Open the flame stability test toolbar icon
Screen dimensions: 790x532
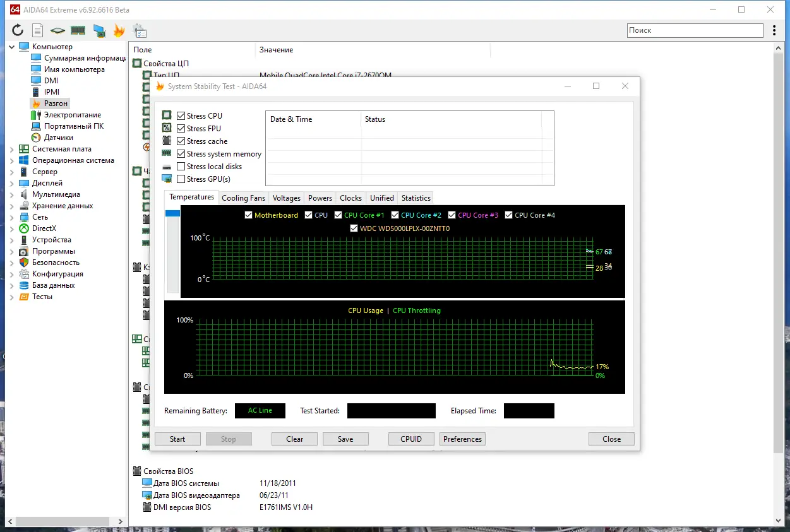[x=119, y=30]
